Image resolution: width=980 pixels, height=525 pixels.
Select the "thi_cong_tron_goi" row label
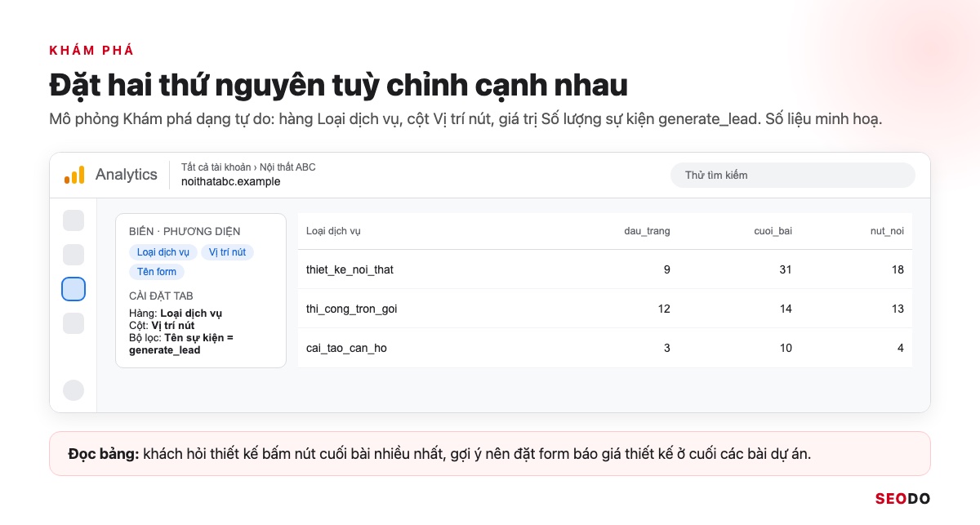pyautogui.click(x=352, y=309)
